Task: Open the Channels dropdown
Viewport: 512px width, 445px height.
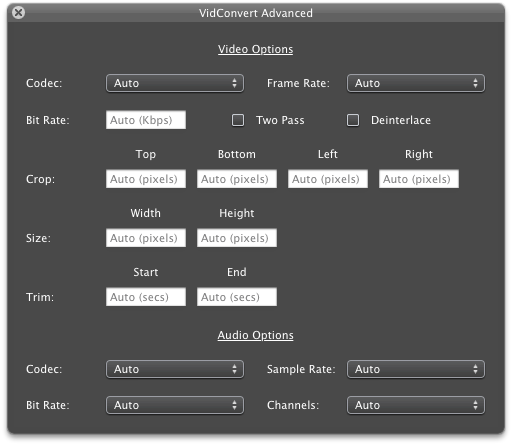Action: coord(416,405)
